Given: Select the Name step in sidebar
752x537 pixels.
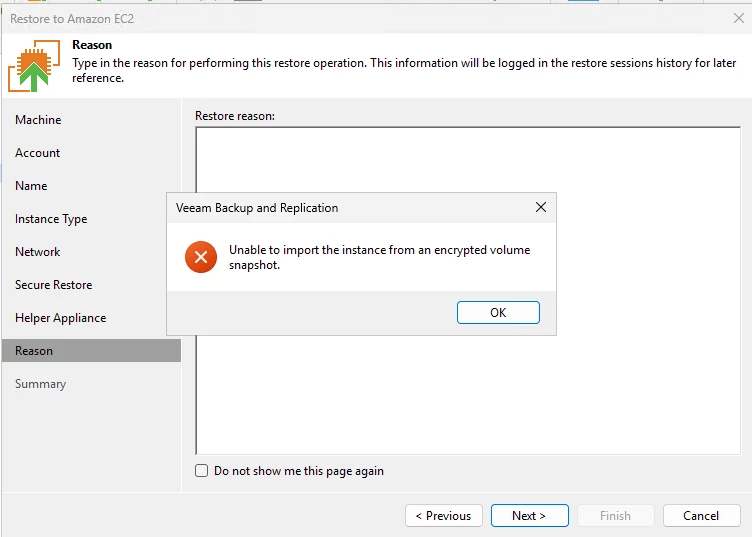Looking at the screenshot, I should pos(31,186).
